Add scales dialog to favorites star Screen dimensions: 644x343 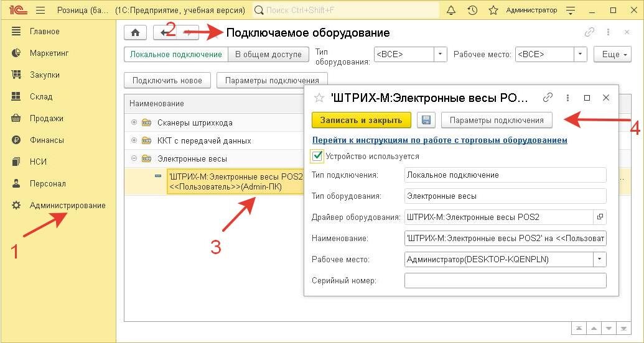point(319,98)
